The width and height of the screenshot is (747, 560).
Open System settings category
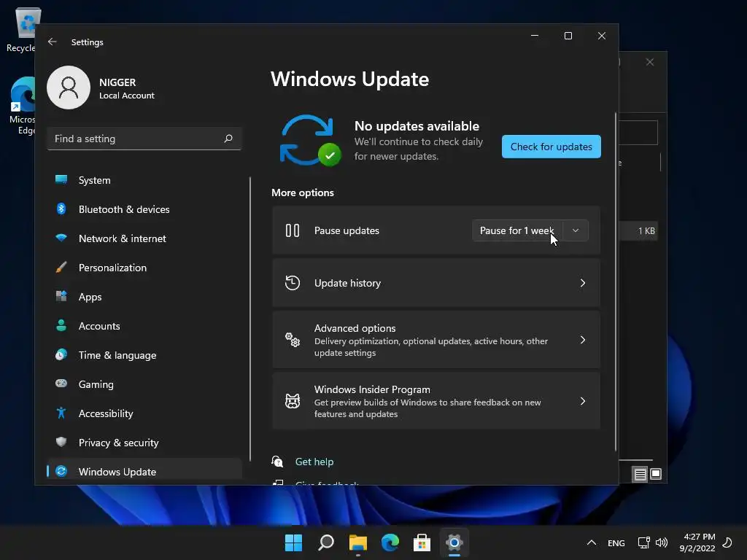click(x=145, y=181)
